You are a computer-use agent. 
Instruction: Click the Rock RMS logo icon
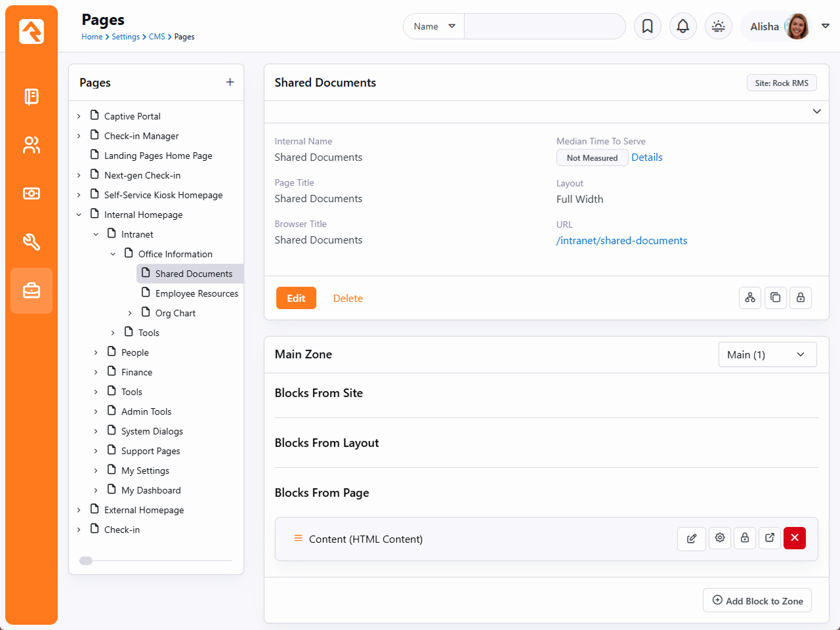[31, 31]
